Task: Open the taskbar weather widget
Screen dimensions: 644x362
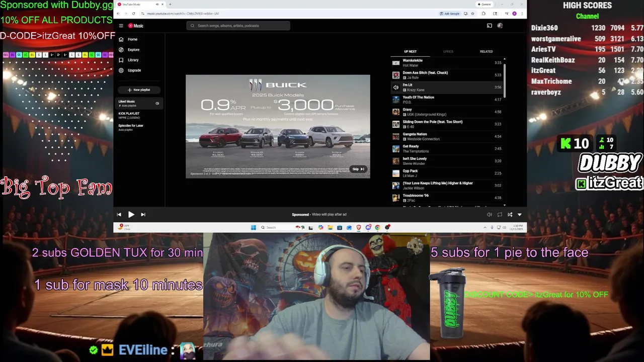Action: (x=124, y=227)
